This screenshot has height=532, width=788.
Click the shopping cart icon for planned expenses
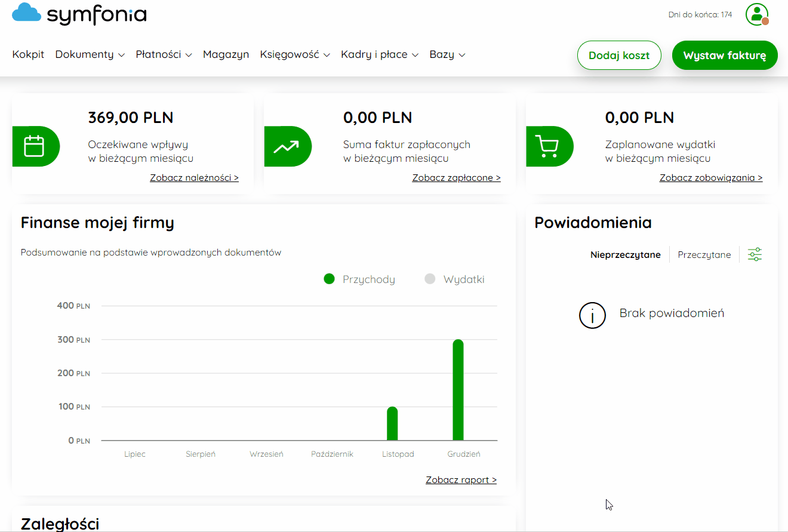[548, 146]
